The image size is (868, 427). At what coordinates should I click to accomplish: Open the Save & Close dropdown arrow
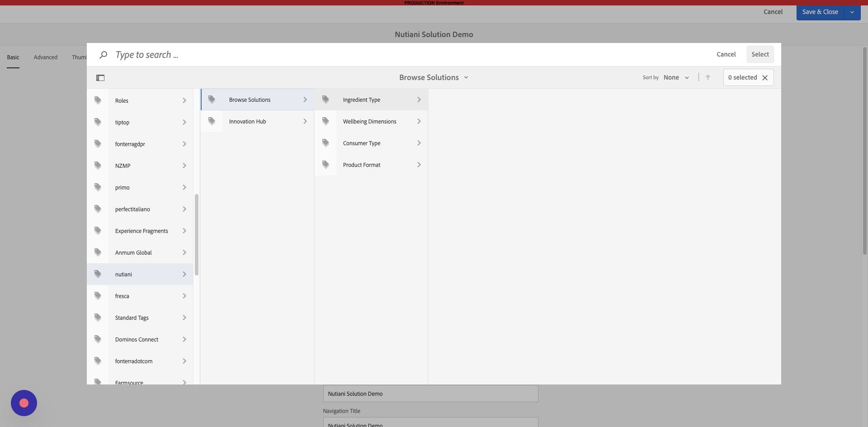tap(852, 12)
